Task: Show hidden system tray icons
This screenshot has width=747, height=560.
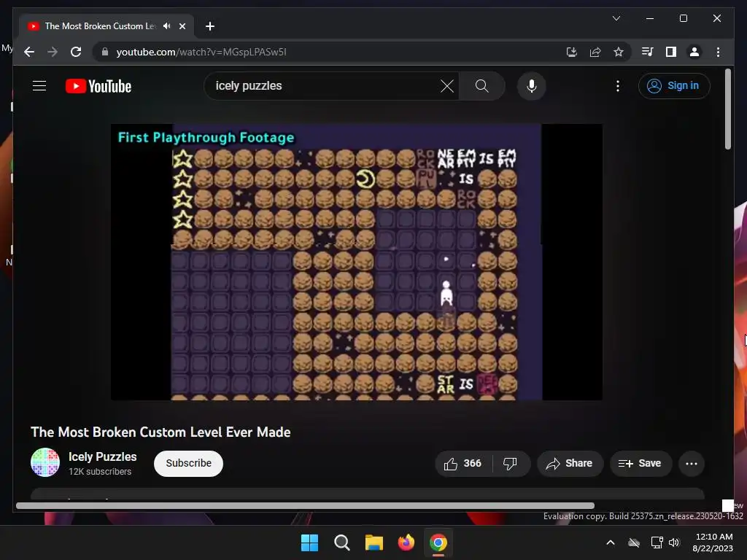Action: click(x=611, y=542)
